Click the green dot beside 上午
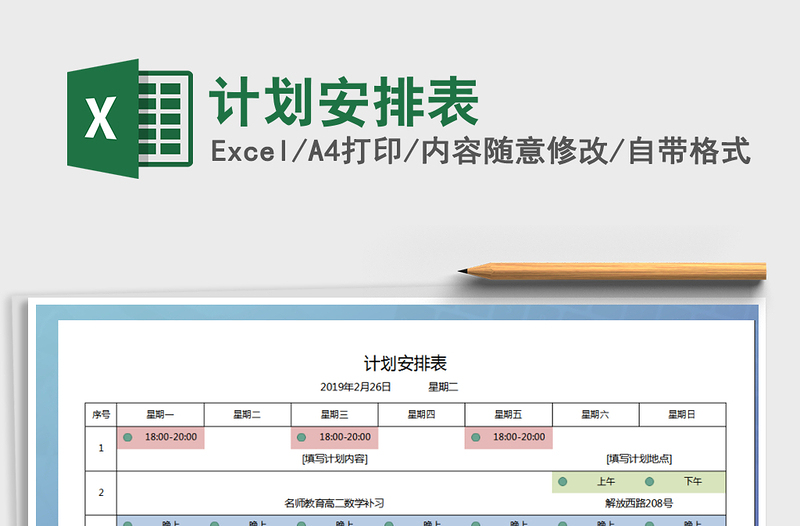Screen dimensions: 800x526 pos(563,482)
